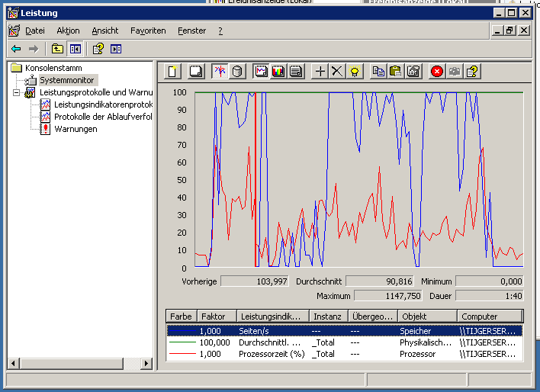Toggle the console tree show/hide icon

point(75,49)
